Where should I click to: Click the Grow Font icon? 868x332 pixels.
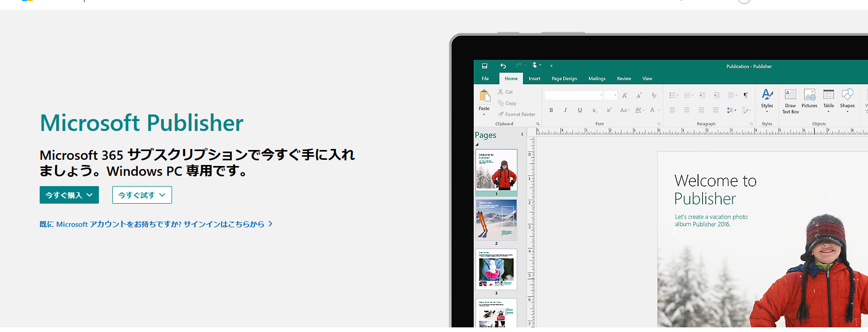(625, 95)
